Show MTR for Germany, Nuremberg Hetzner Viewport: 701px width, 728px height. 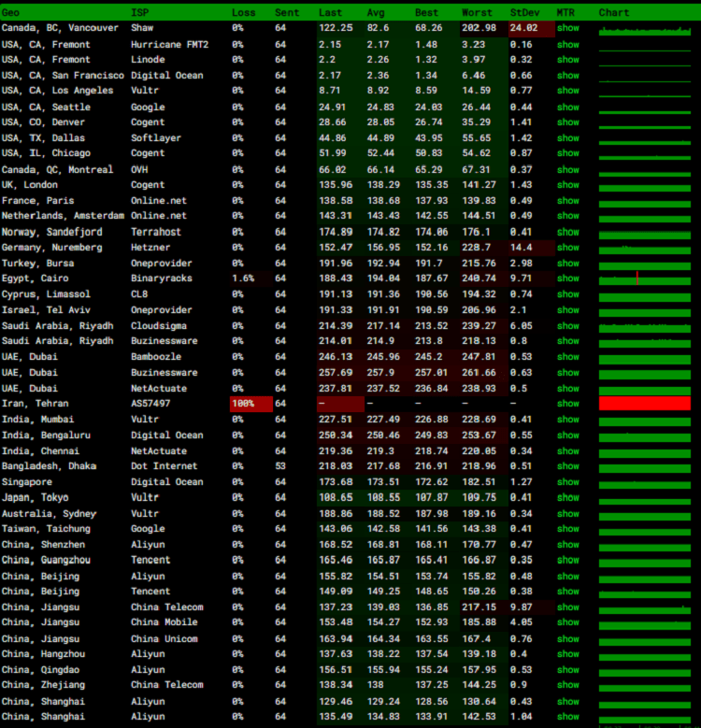(567, 248)
